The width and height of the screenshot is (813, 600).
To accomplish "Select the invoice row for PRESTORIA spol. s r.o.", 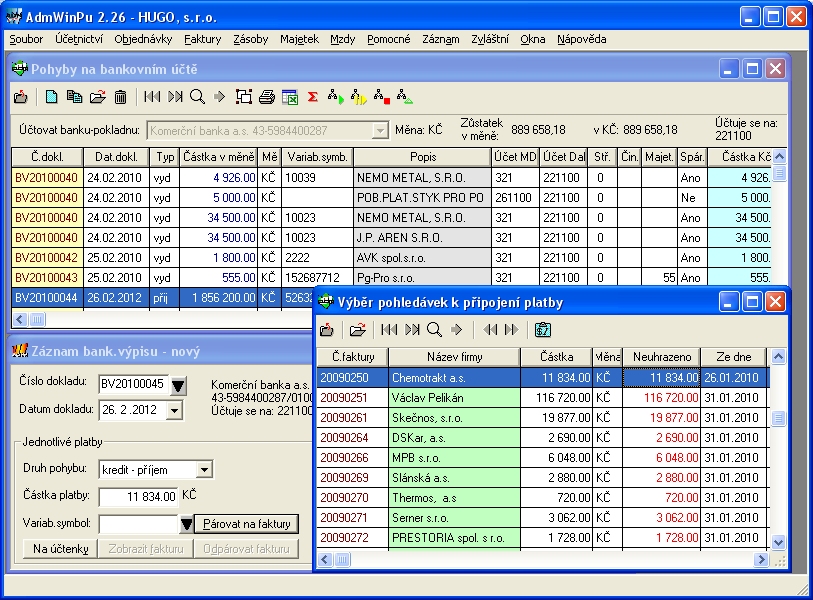I will click(x=542, y=538).
